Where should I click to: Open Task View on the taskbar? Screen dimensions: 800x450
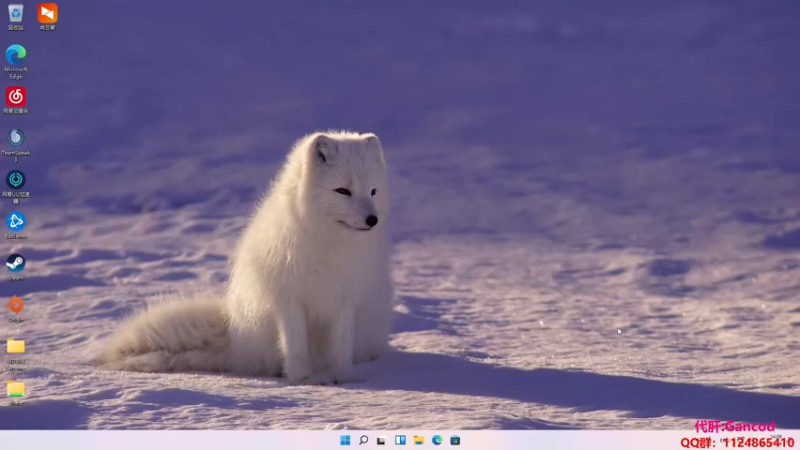pos(382,440)
